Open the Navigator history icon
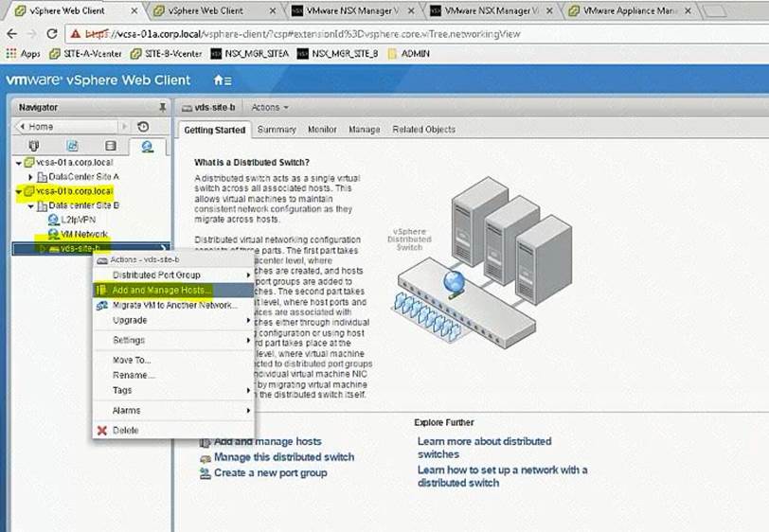 (x=143, y=126)
